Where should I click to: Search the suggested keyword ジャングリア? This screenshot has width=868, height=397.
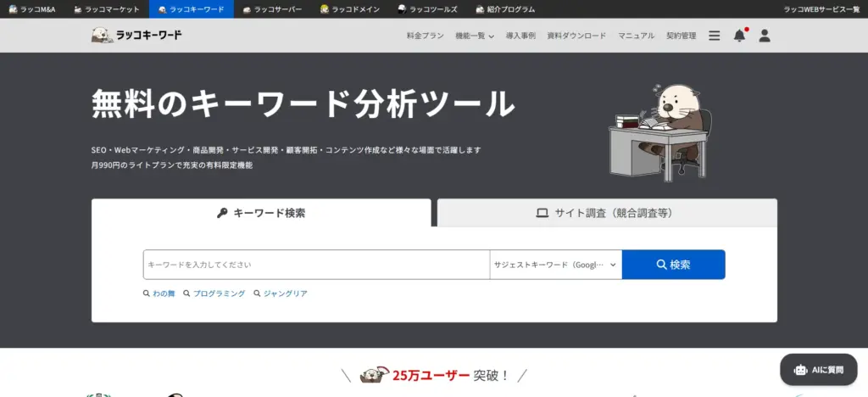285,294
